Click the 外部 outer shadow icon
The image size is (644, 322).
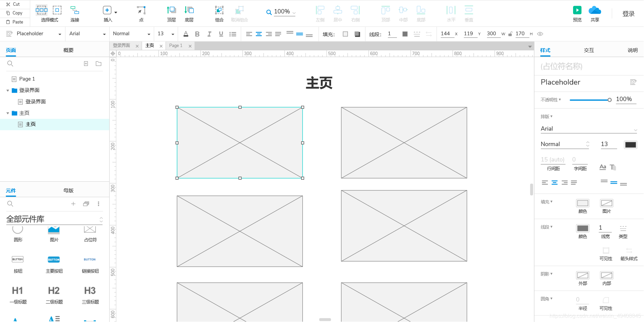pyautogui.click(x=583, y=275)
